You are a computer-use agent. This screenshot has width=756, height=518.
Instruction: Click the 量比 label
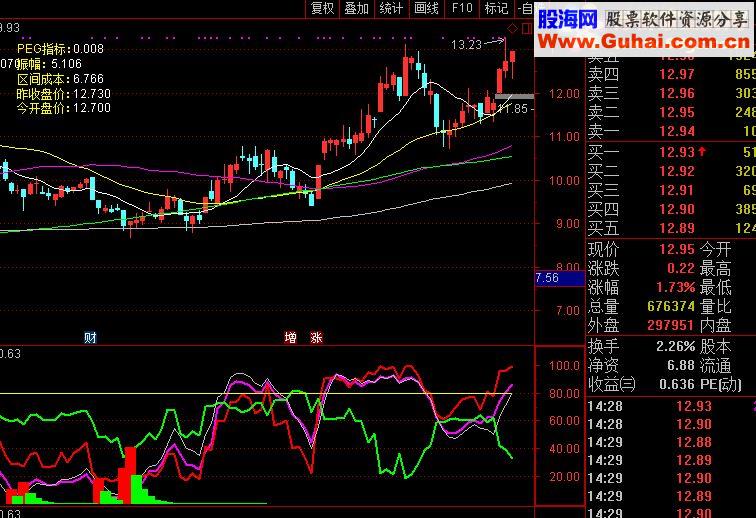(716, 306)
